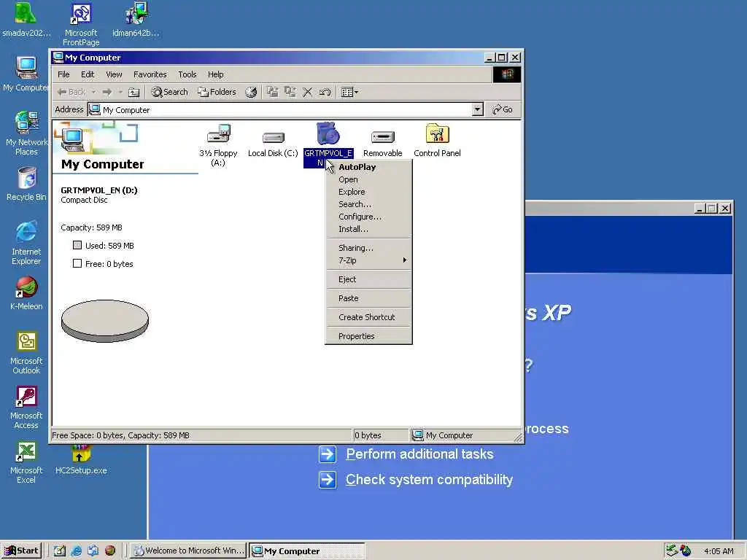
Task: Click inside the Address input field
Action: 280,110
